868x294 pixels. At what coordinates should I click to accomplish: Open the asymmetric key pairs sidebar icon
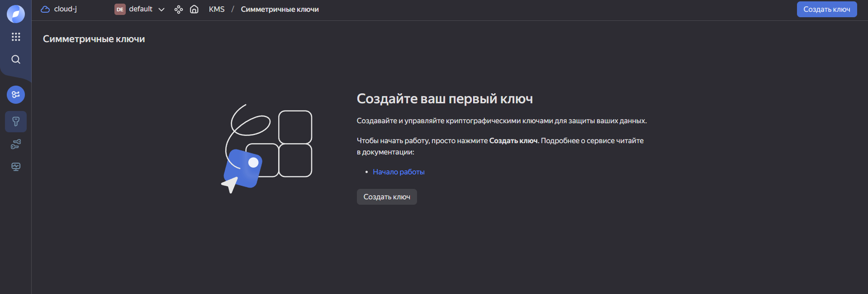[x=16, y=144]
